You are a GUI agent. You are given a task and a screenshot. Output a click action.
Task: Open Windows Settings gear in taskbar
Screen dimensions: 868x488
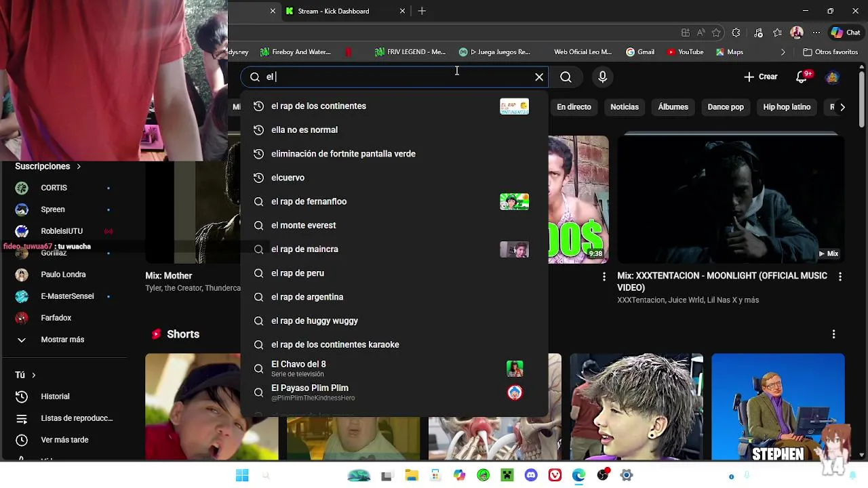coord(627,476)
